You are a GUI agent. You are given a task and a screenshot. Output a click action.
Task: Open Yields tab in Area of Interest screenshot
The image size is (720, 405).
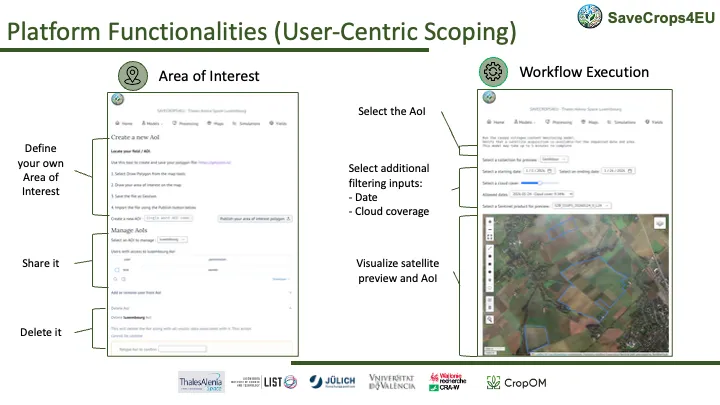278,123
